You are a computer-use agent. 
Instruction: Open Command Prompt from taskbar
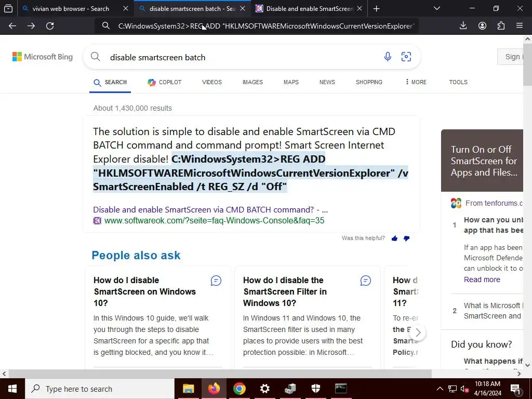[341, 389]
